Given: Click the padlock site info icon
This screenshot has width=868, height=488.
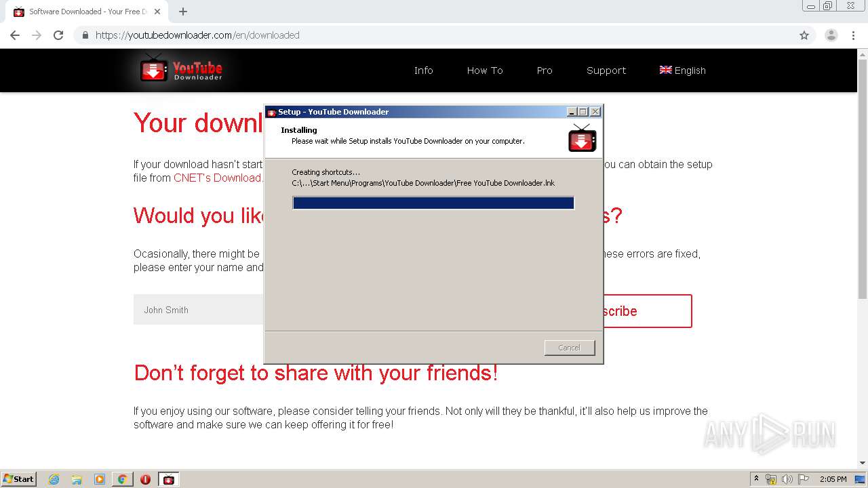Looking at the screenshot, I should (85, 35).
